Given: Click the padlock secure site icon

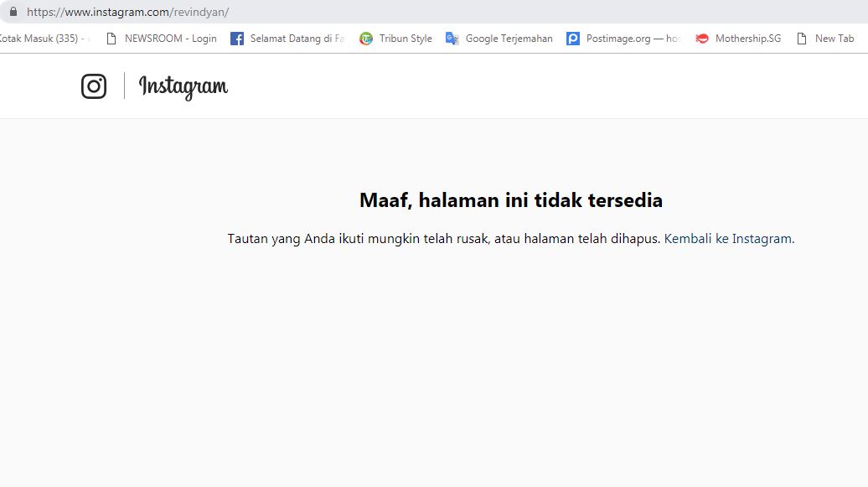Looking at the screenshot, I should point(13,12).
